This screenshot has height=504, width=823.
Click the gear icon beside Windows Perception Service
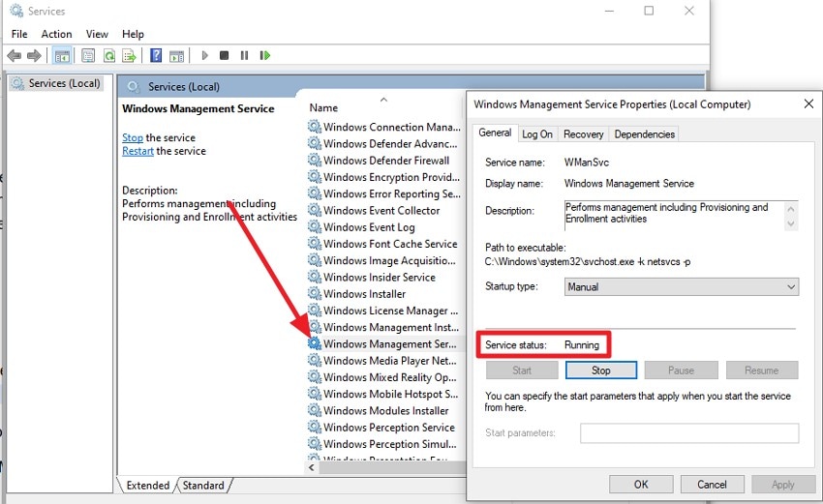click(x=315, y=427)
